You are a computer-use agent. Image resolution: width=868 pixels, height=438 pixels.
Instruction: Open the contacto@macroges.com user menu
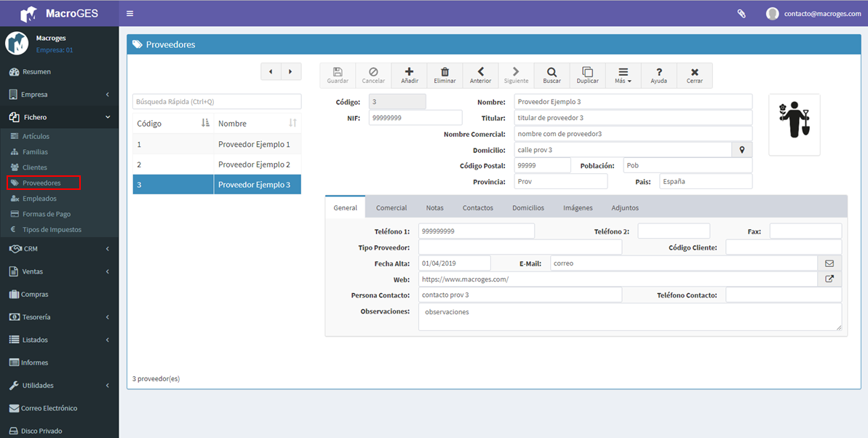(813, 14)
